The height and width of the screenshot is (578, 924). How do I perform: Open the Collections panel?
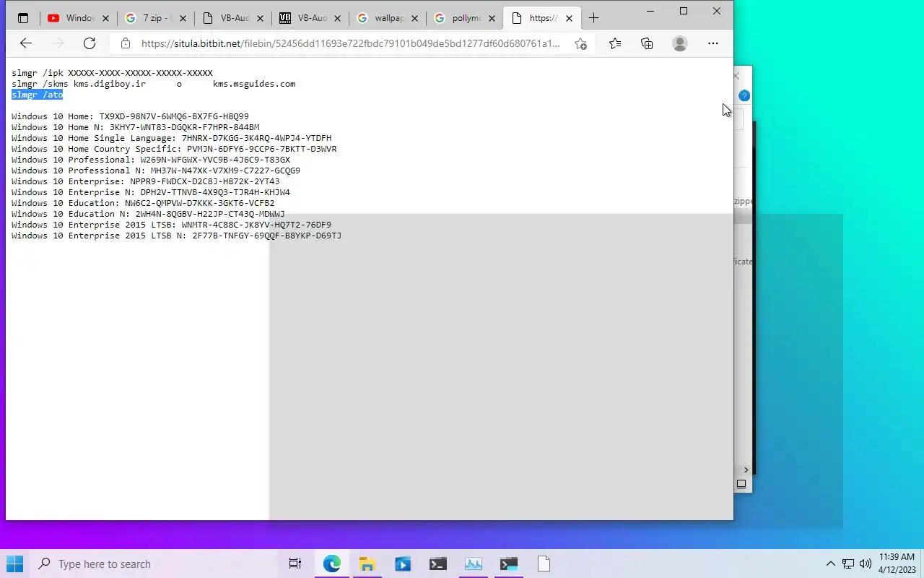pos(647,43)
